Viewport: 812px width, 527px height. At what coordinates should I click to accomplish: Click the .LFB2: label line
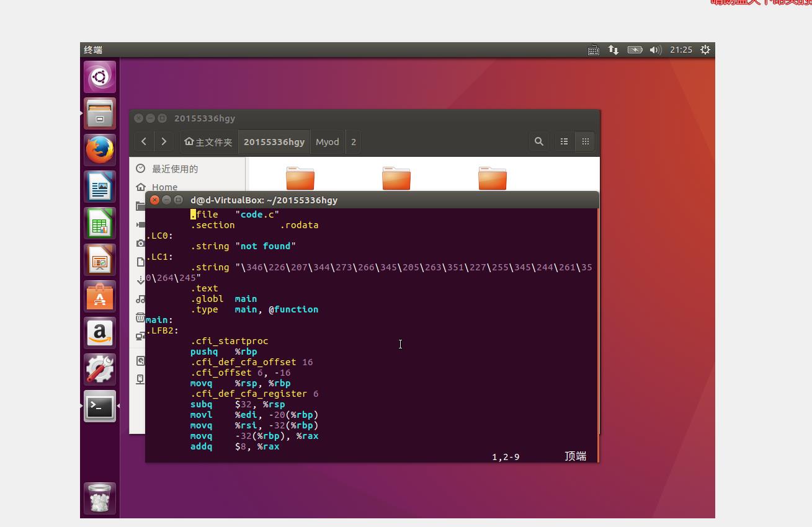[163, 330]
